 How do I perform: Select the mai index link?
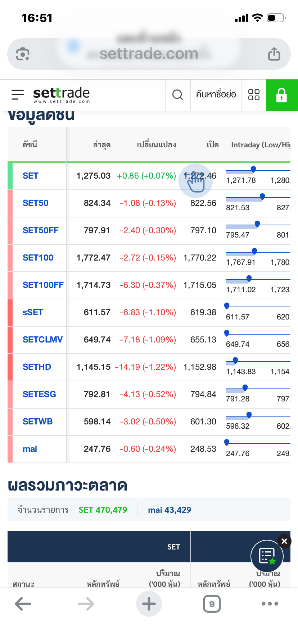(30, 449)
